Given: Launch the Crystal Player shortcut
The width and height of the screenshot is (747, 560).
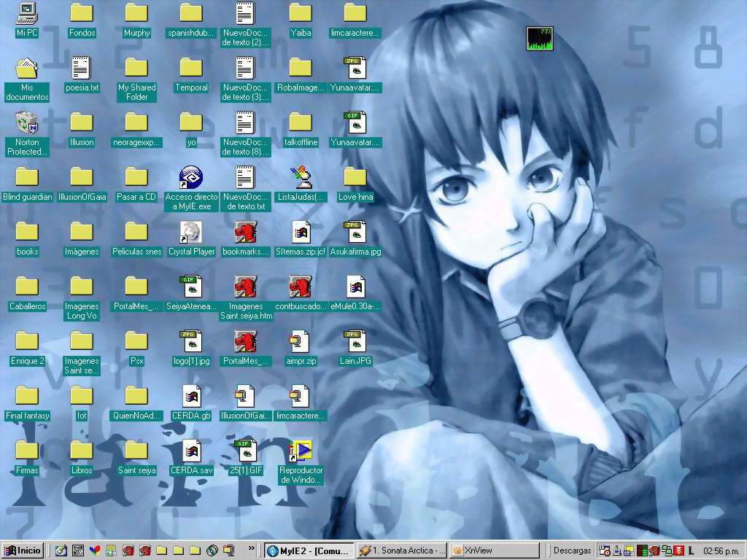Looking at the screenshot, I should pyautogui.click(x=191, y=233).
